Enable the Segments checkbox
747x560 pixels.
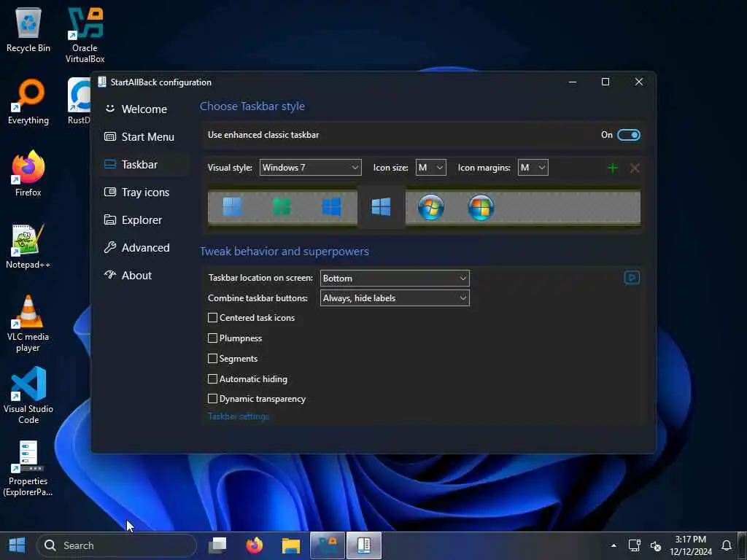point(212,359)
